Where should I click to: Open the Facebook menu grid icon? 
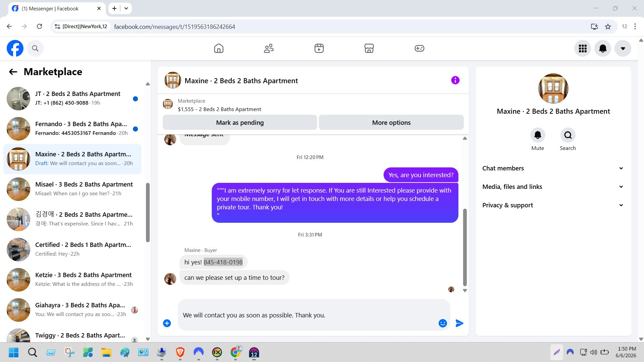click(x=583, y=48)
